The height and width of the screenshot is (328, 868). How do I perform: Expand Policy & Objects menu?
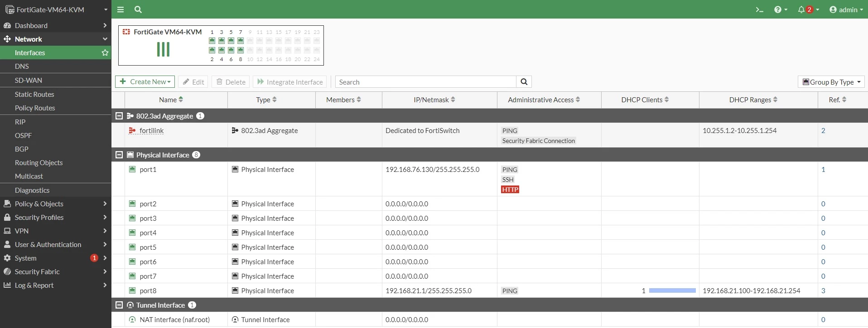[56, 204]
